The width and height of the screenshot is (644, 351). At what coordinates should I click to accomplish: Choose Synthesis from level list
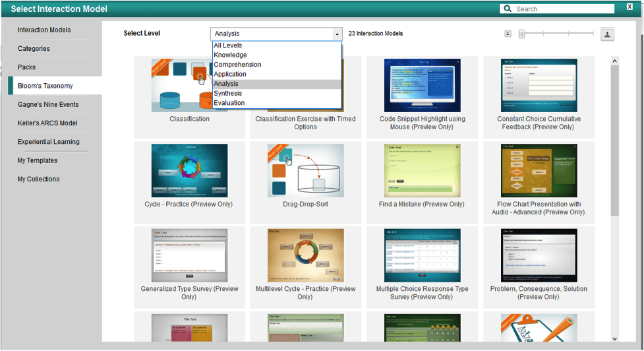click(277, 93)
